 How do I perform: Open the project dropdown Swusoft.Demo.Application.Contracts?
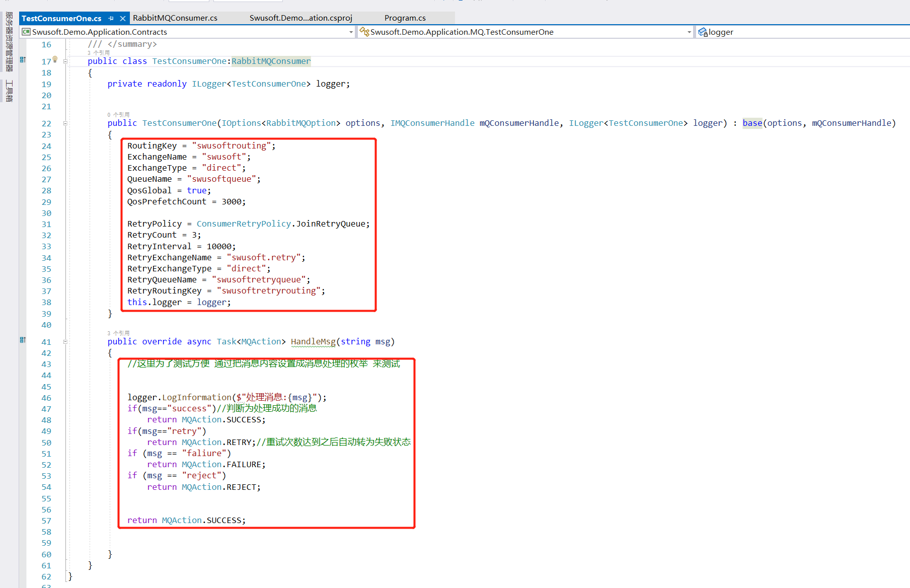point(188,32)
